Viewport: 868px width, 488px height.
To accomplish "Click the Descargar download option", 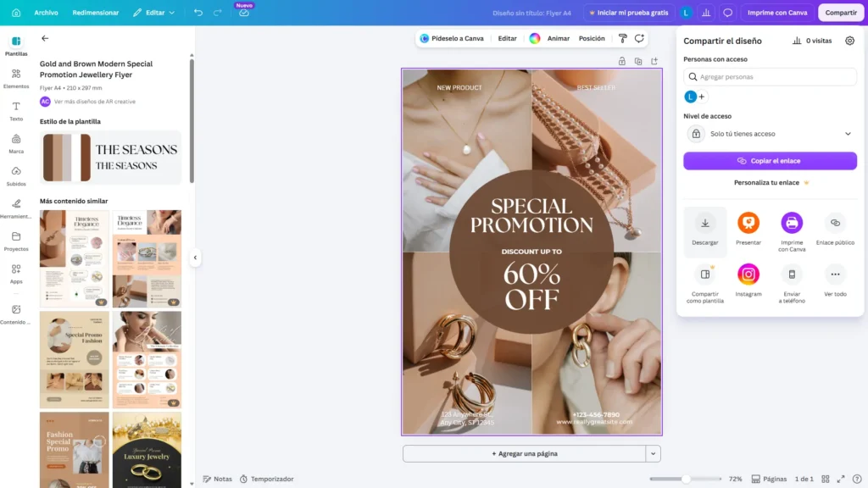I will 704,230.
